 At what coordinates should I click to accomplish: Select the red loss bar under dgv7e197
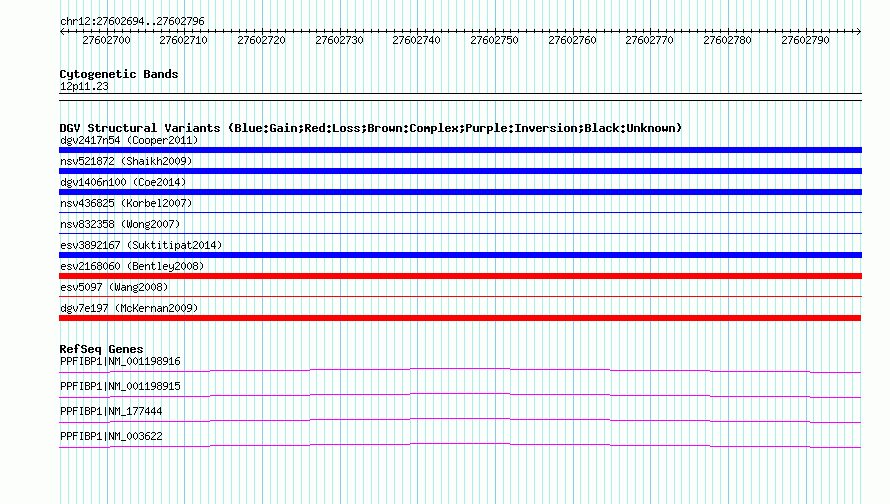460,318
